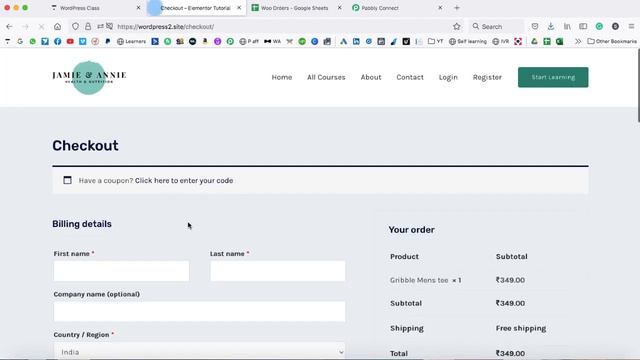Open the Register menu item
The image size is (640, 360).
point(487,77)
